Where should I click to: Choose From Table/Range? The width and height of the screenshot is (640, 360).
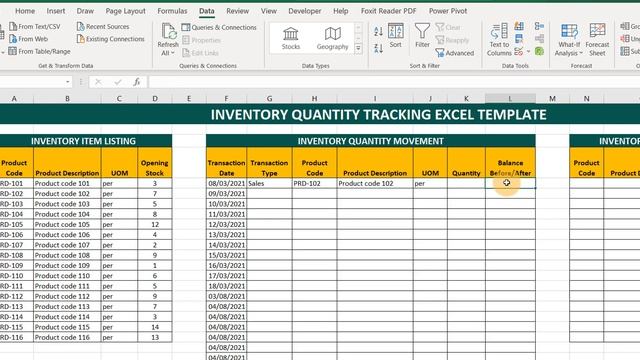coord(39,51)
